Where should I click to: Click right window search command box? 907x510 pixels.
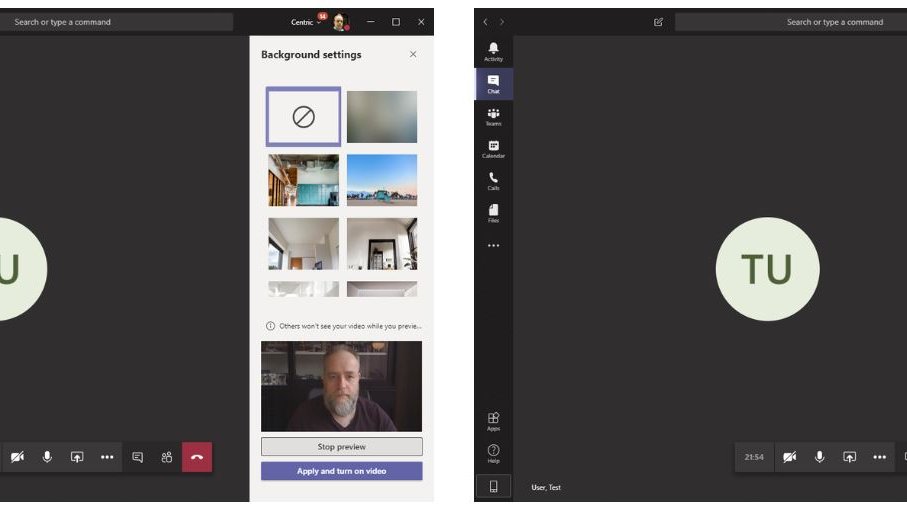pyautogui.click(x=791, y=22)
